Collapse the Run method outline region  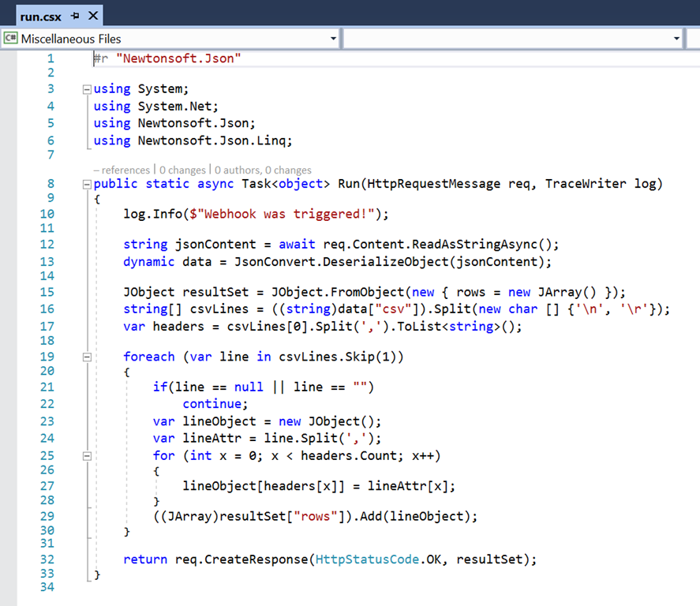coord(87,185)
